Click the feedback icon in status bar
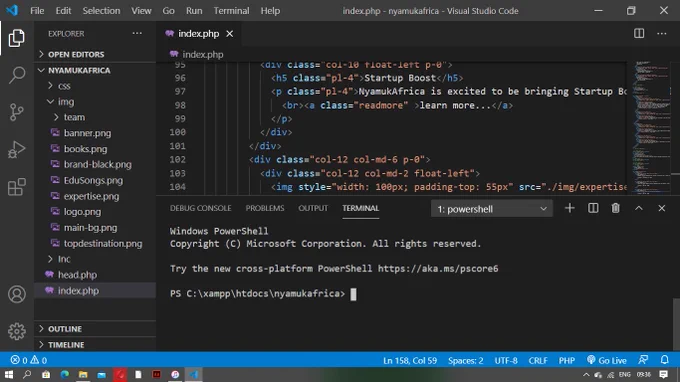 click(643, 360)
